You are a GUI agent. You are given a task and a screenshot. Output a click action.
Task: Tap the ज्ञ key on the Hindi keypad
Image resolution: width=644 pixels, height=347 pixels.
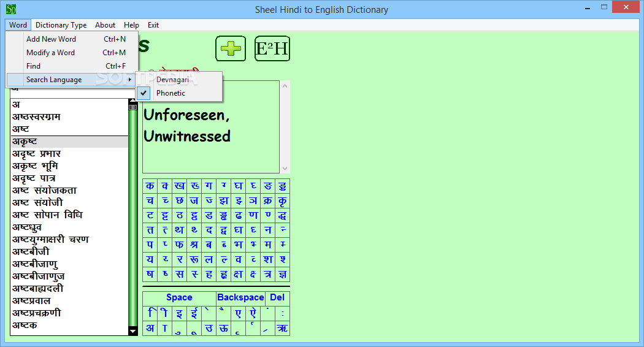[283, 275]
